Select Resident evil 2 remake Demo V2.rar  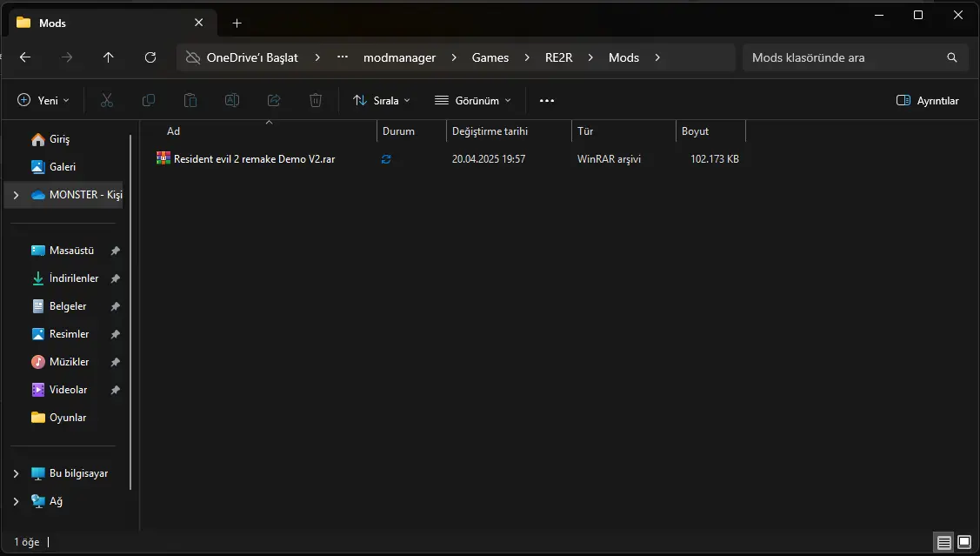(x=254, y=159)
